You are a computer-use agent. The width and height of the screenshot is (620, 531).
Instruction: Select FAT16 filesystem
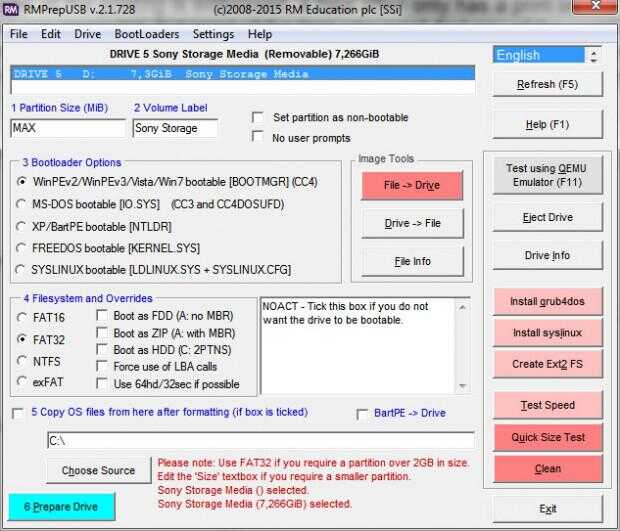pos(22,317)
